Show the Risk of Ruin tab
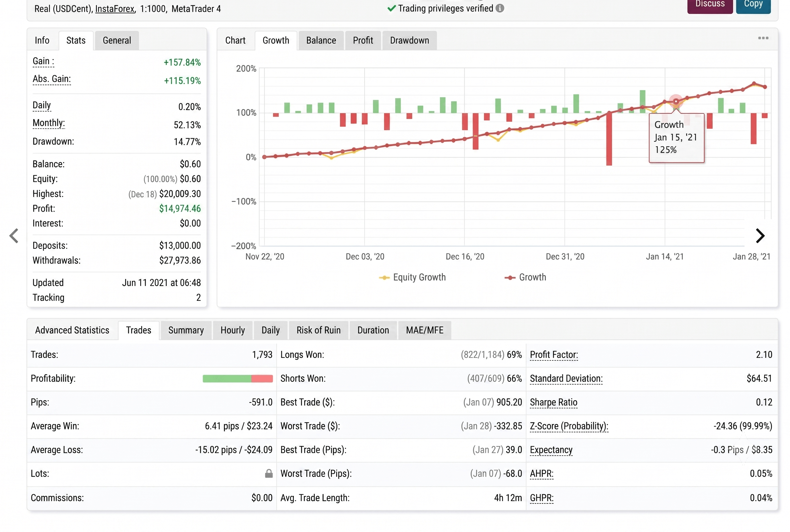 [318, 330]
